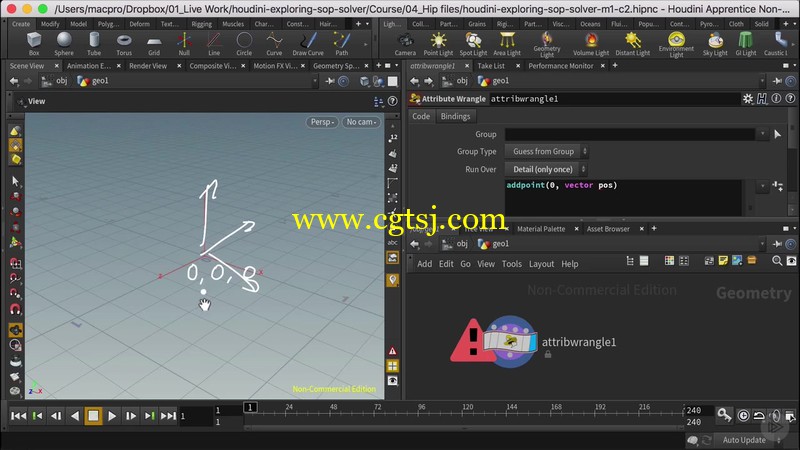Open the Performance Monitor tab
Image resolution: width=800 pixels, height=450 pixels.
(x=561, y=66)
